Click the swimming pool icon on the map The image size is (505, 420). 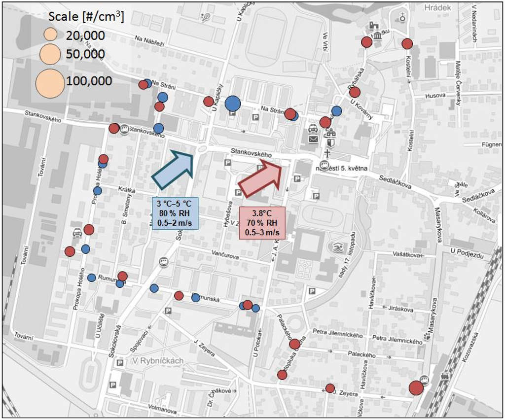[338, 247]
